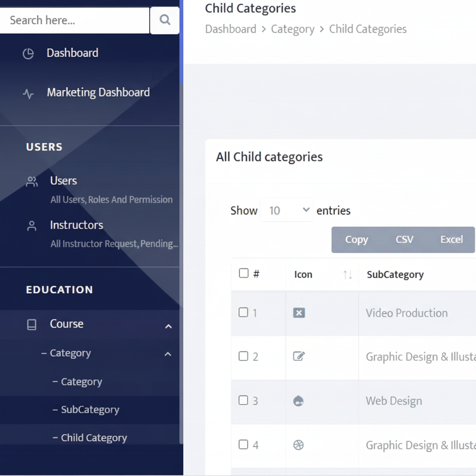Check the checkbox for row 1
Image resolution: width=476 pixels, height=476 pixels.
coord(243,312)
